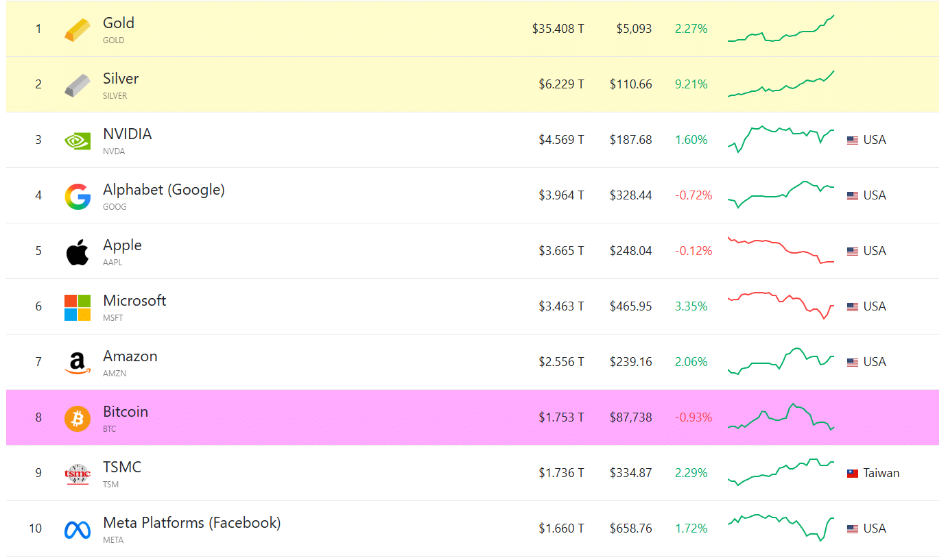View Gold's 30-day price sparkline chart
The width and height of the screenshot is (948, 560).
coord(781,29)
